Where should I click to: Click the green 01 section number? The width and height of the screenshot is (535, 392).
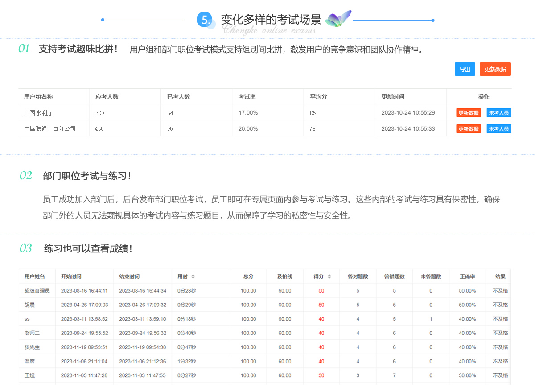coord(24,49)
